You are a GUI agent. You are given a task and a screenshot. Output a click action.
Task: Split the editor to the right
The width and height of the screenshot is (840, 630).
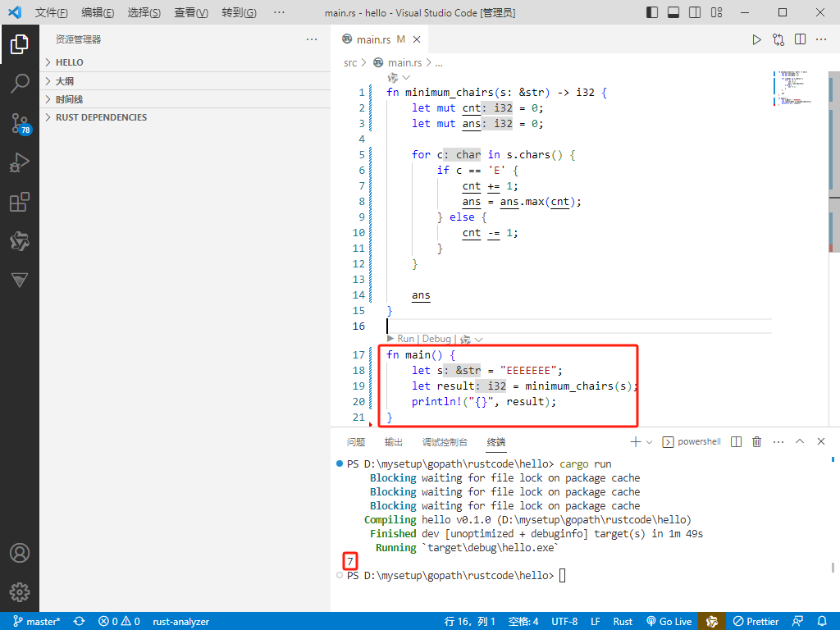tap(801, 39)
